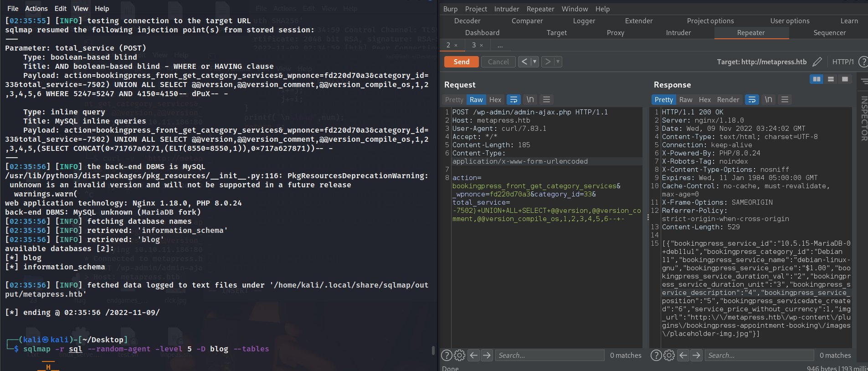Viewport: 868px width, 371px height.
Task: Switch to the Logger tab
Action: 584,21
